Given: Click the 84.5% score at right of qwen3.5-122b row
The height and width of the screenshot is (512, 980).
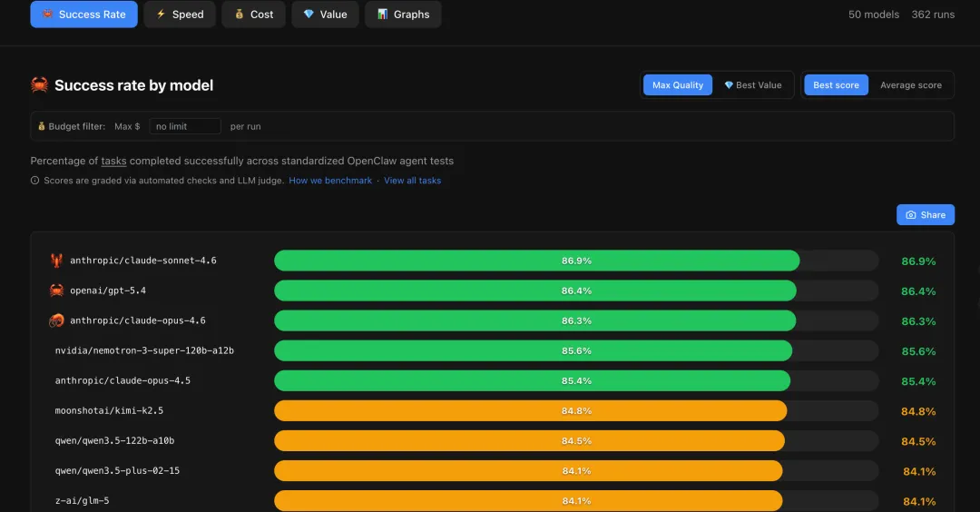Looking at the screenshot, I should (918, 441).
